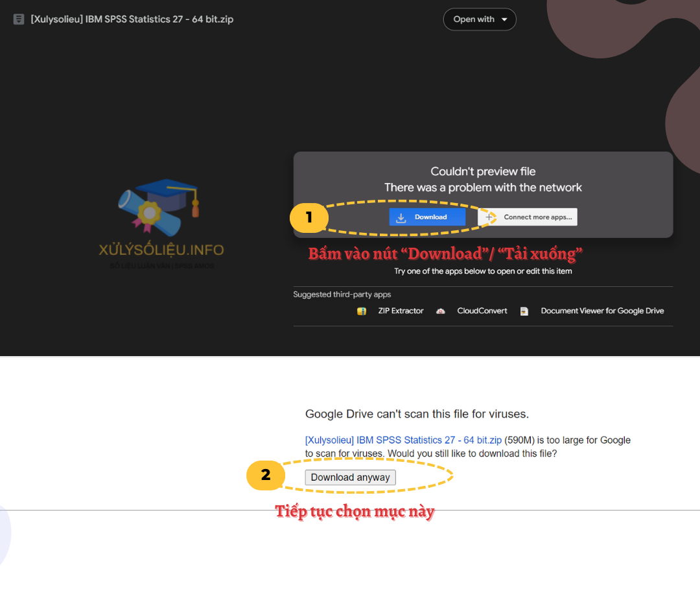Click the blue Download button
Image resolution: width=700 pixels, height=589 pixels.
[427, 217]
